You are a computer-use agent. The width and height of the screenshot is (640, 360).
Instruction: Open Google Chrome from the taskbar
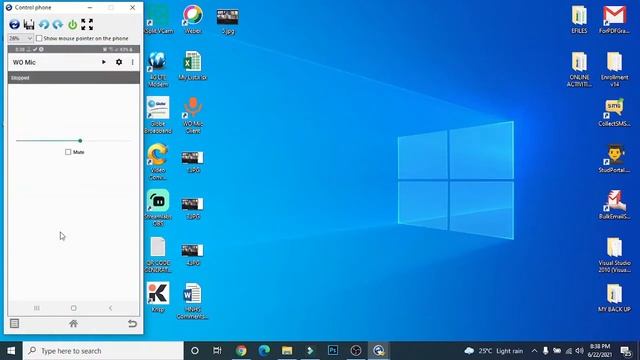(x=241, y=351)
